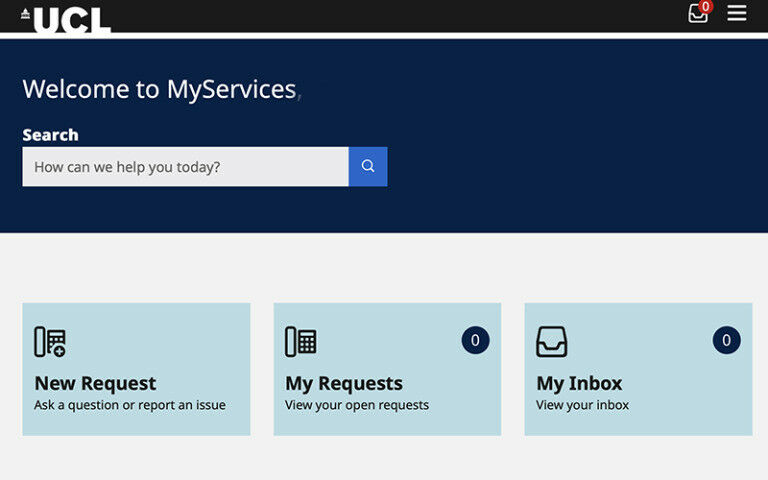Viewport: 768px width, 480px height.
Task: Click the UCL logo in header
Action: 66,18
